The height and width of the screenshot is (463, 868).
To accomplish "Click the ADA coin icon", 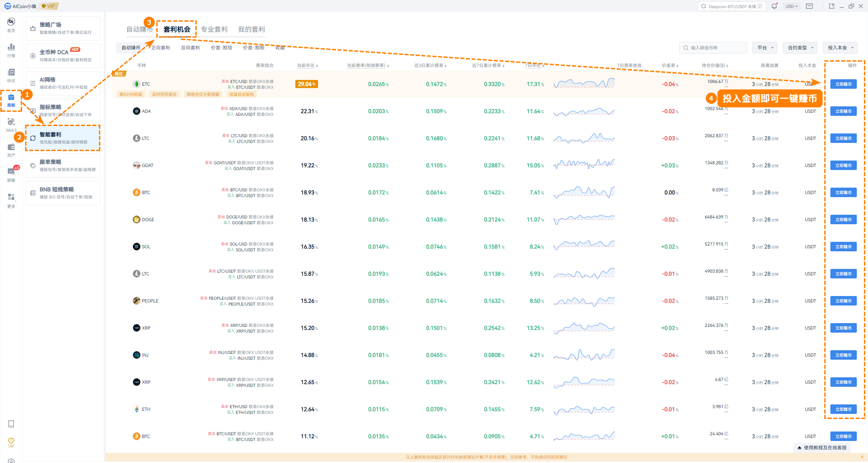I will tap(136, 111).
